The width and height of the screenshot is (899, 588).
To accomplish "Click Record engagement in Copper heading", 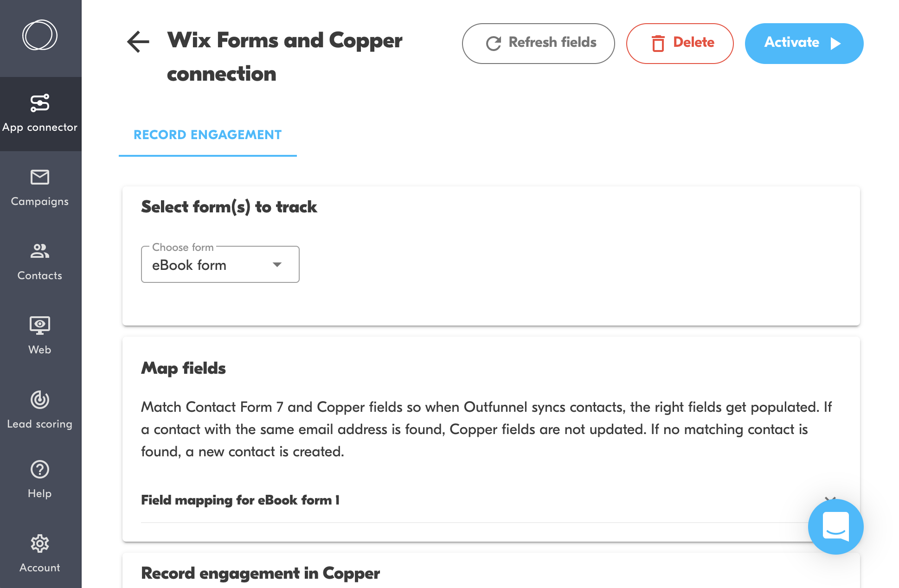I will coord(260,573).
